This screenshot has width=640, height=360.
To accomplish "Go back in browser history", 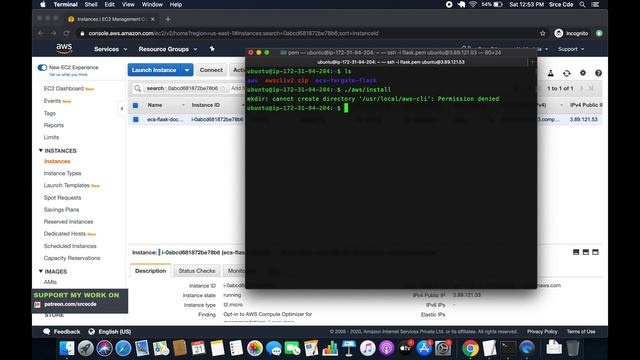I will pyautogui.click(x=40, y=33).
